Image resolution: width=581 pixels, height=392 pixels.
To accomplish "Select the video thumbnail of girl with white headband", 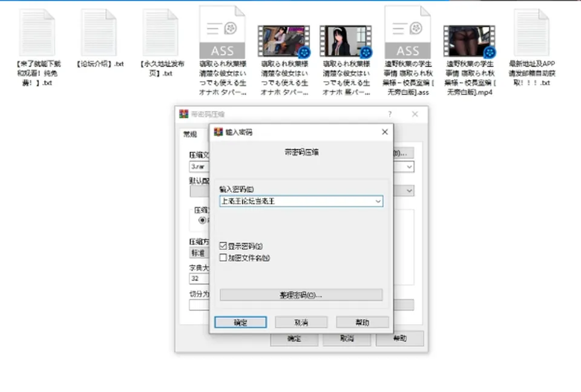I will pyautogui.click(x=346, y=41).
